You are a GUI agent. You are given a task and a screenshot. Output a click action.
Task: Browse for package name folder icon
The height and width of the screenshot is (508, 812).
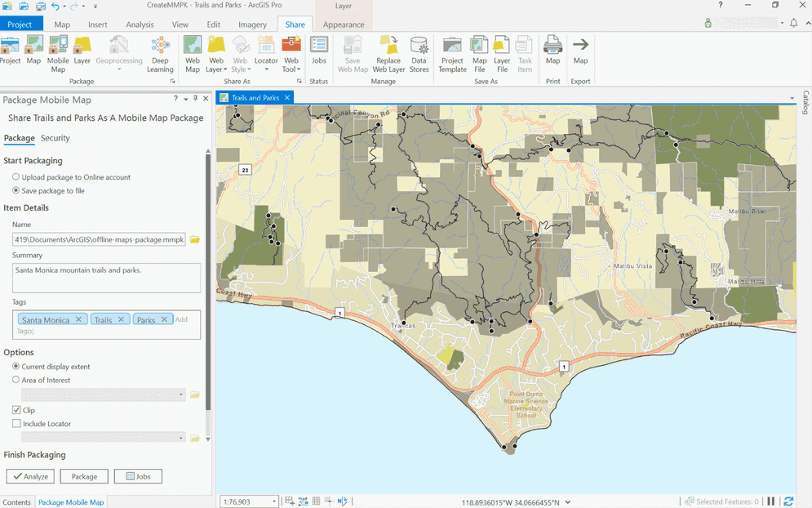pyautogui.click(x=195, y=239)
